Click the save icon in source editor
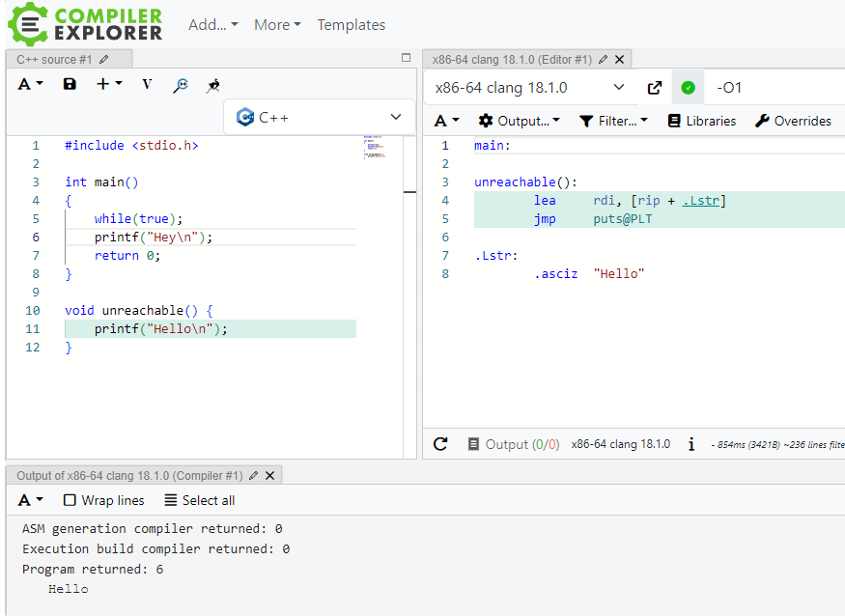Screen dimensions: 845x616 click(x=70, y=84)
